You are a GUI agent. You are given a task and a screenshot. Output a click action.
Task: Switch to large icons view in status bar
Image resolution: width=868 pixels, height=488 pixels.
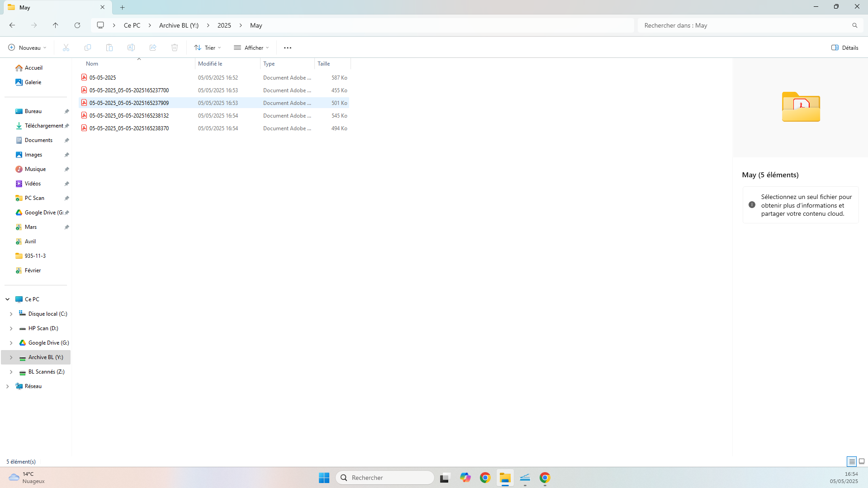pyautogui.click(x=862, y=461)
